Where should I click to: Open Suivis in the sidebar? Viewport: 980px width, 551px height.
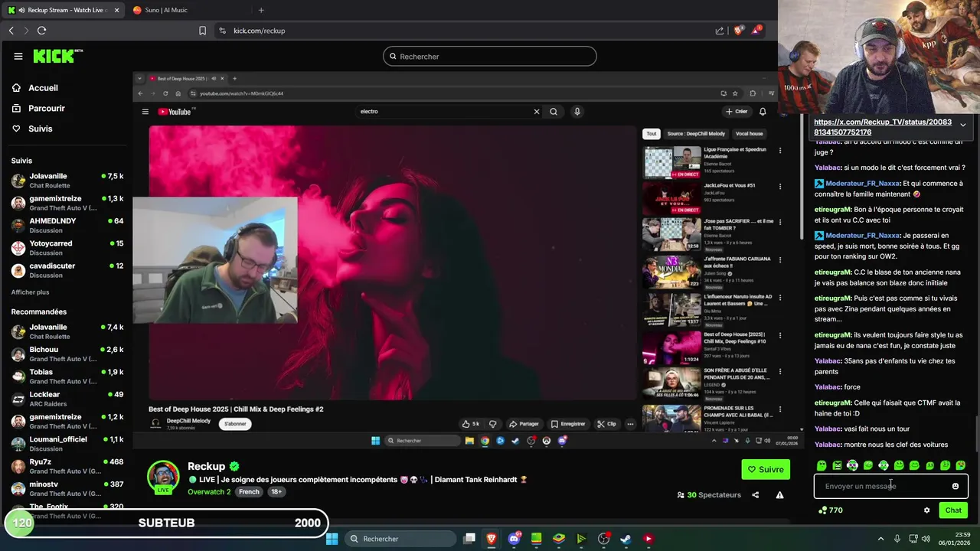point(32,129)
